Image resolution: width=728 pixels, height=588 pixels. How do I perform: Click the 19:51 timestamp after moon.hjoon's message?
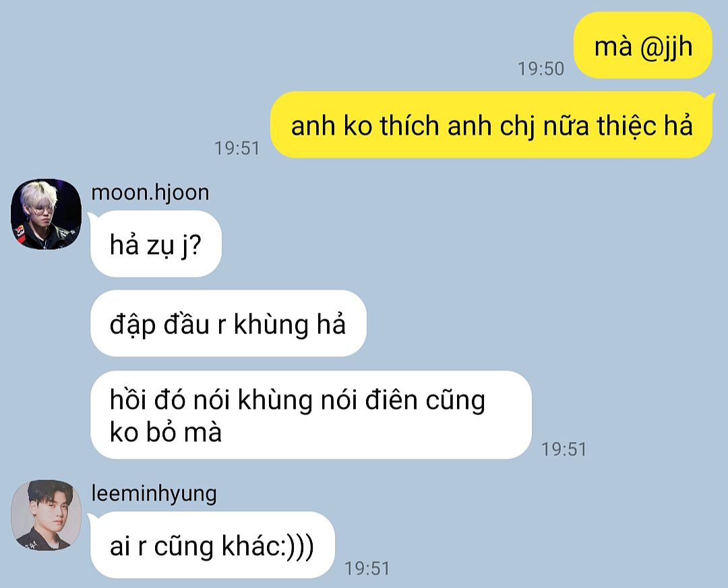[x=564, y=449]
